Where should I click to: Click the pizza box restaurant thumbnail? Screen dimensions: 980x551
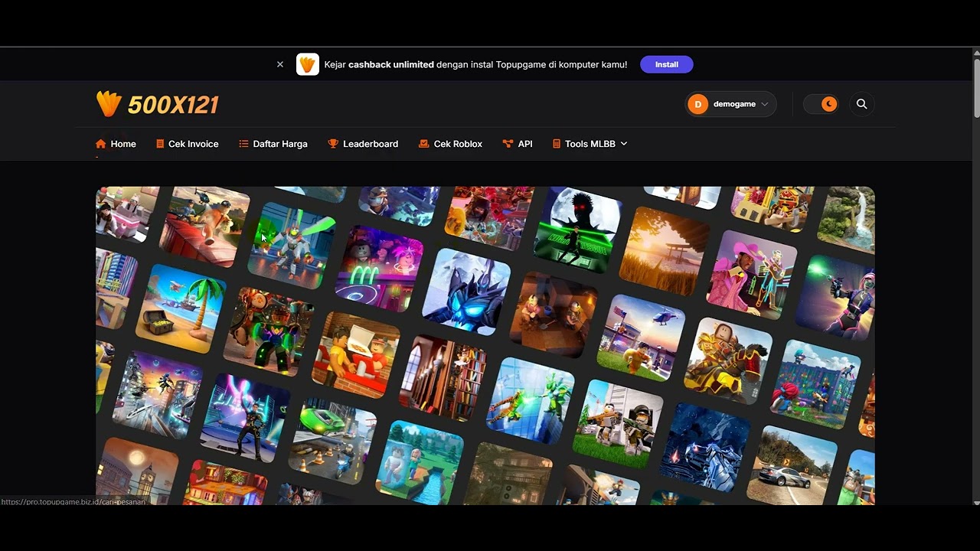coord(356,354)
